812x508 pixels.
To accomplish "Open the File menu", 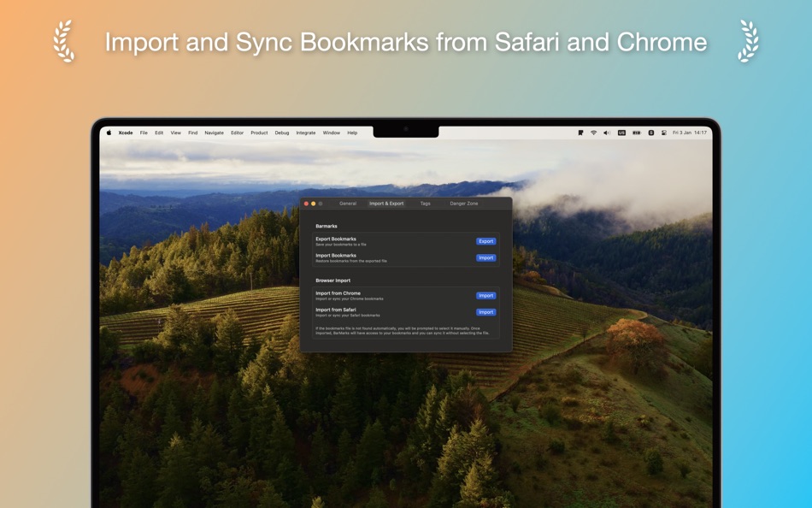I will (x=144, y=133).
